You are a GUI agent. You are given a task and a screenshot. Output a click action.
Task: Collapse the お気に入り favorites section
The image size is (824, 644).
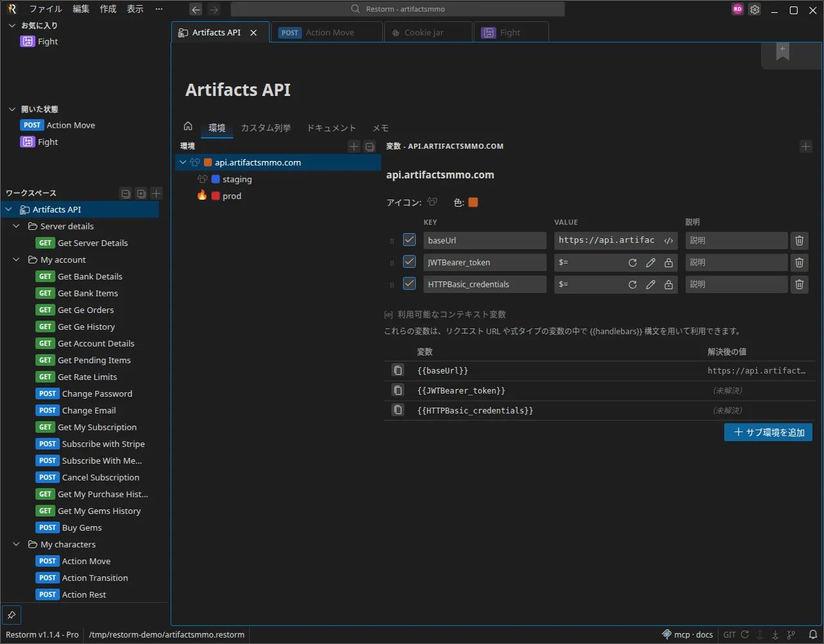[x=12, y=25]
